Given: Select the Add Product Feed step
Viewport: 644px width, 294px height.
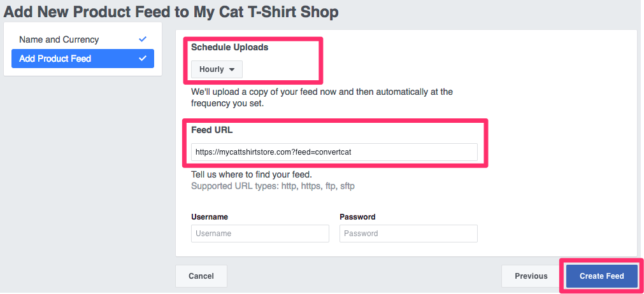Looking at the screenshot, I should click(55, 59).
